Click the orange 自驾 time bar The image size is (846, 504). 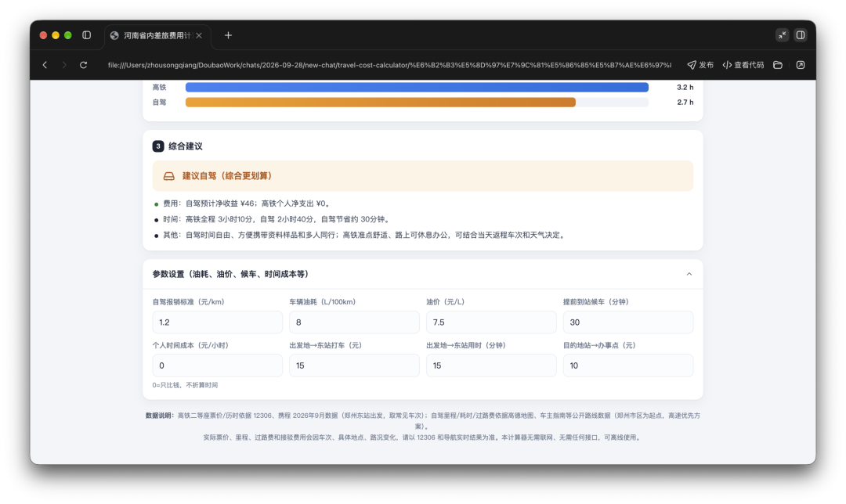381,103
